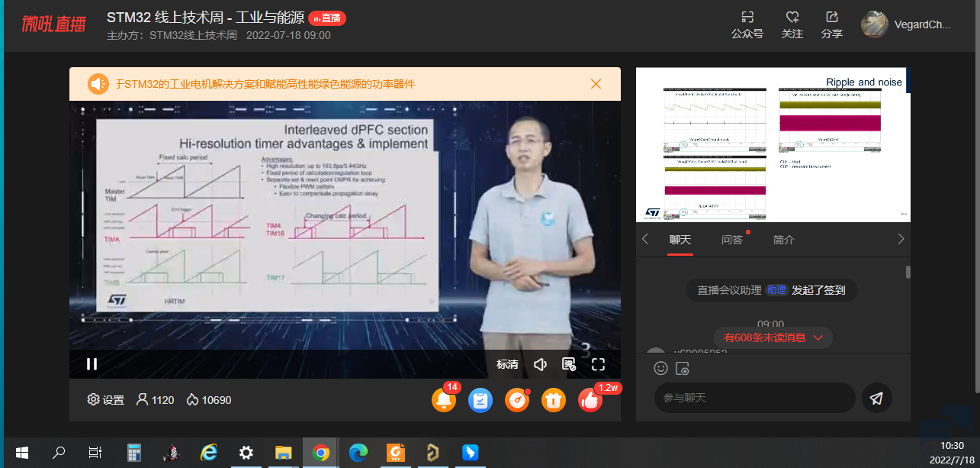Click the event title STM32 线上技术周
Screen dimensions: 980x468
204,18
